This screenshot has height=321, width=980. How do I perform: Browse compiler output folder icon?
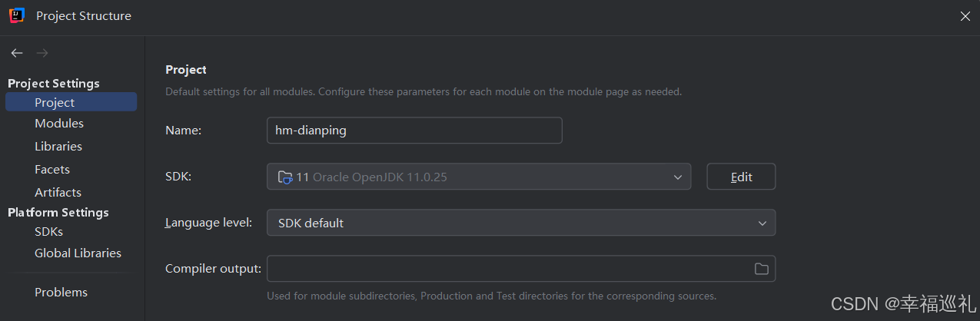[761, 269]
